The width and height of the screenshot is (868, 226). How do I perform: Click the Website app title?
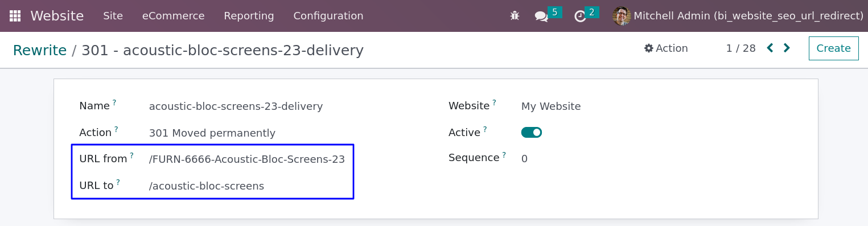point(57,16)
